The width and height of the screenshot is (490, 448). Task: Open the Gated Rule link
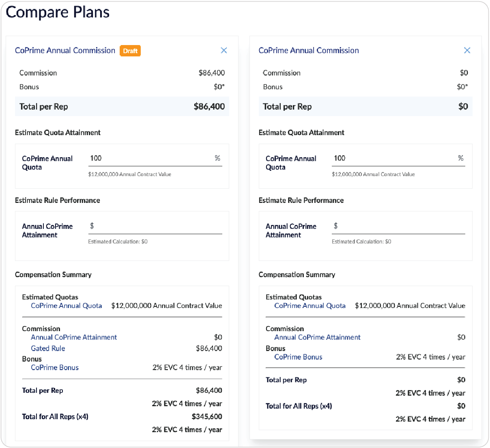pos(48,348)
